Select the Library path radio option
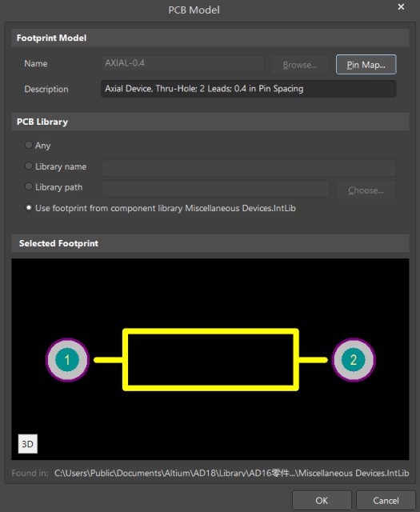The width and height of the screenshot is (420, 512). (x=29, y=186)
